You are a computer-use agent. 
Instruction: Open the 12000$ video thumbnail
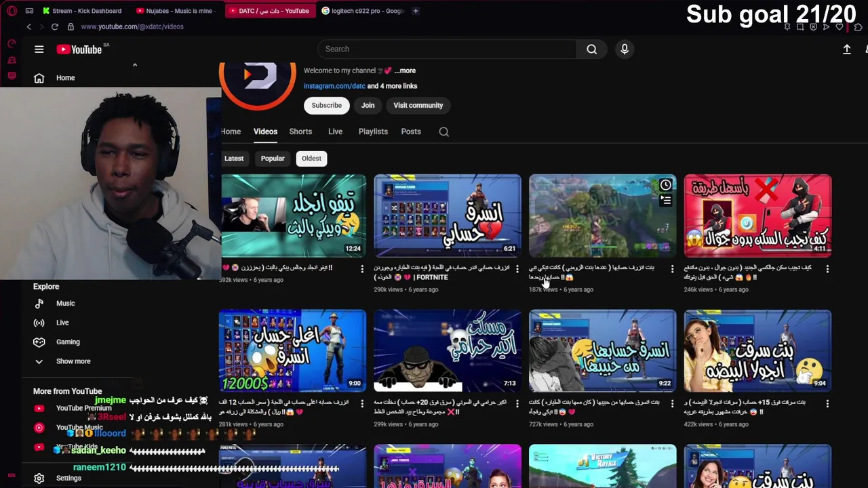292,351
